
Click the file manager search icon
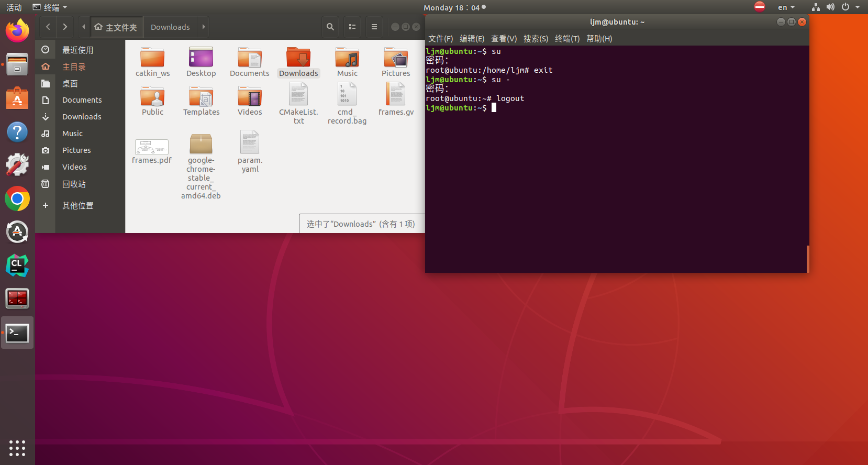click(330, 27)
